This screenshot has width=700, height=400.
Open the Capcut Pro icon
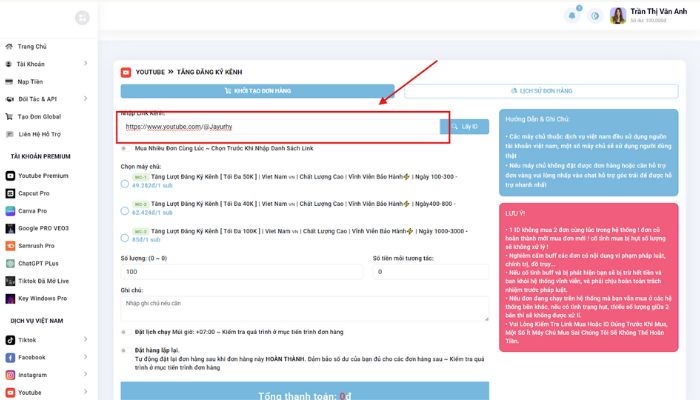10,193
